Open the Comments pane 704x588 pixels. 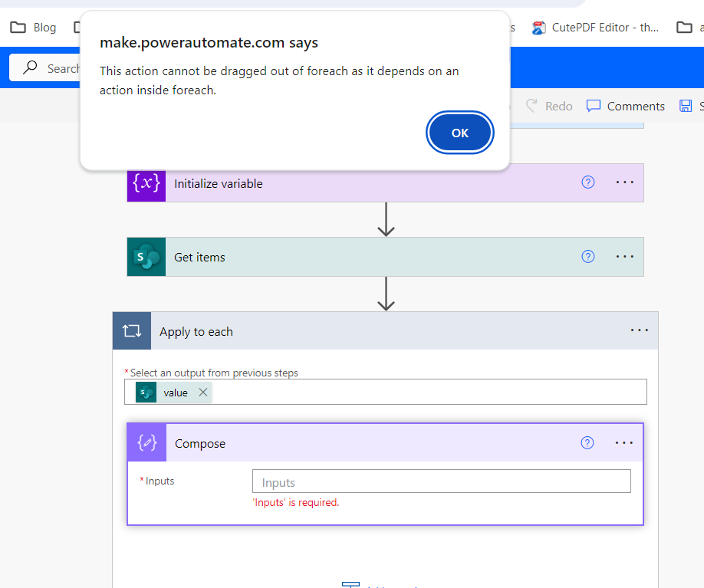click(x=626, y=107)
